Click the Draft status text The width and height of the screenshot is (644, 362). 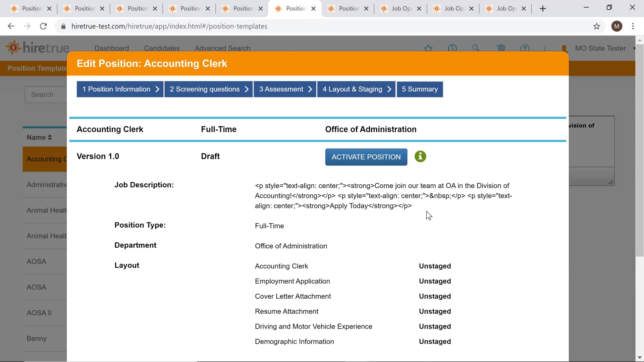[210, 156]
